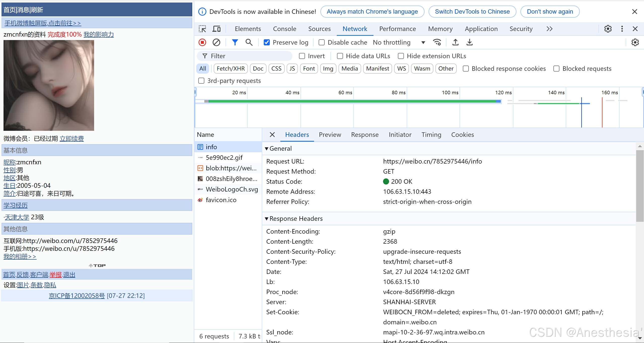Enable Disable cache checkbox

click(x=321, y=42)
